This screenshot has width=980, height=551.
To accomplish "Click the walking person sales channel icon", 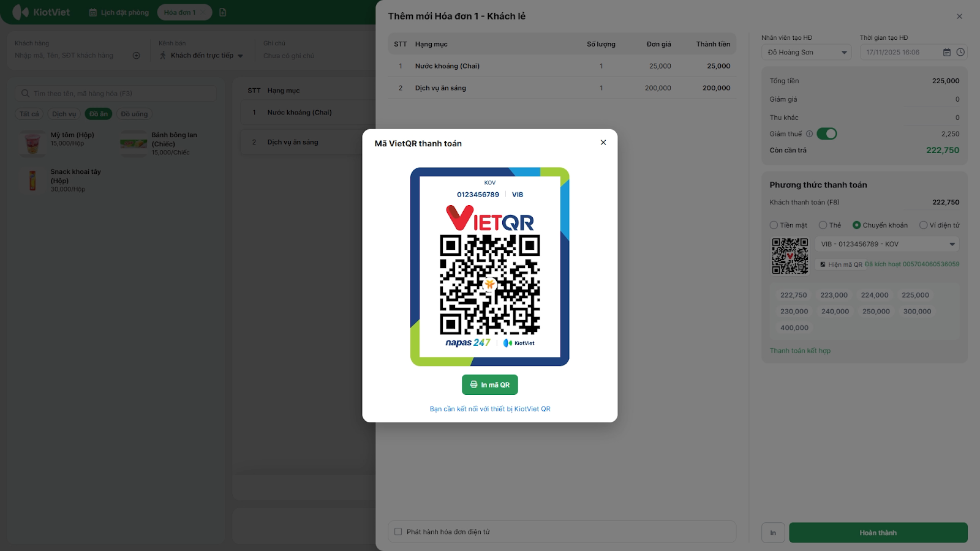I will tap(163, 56).
